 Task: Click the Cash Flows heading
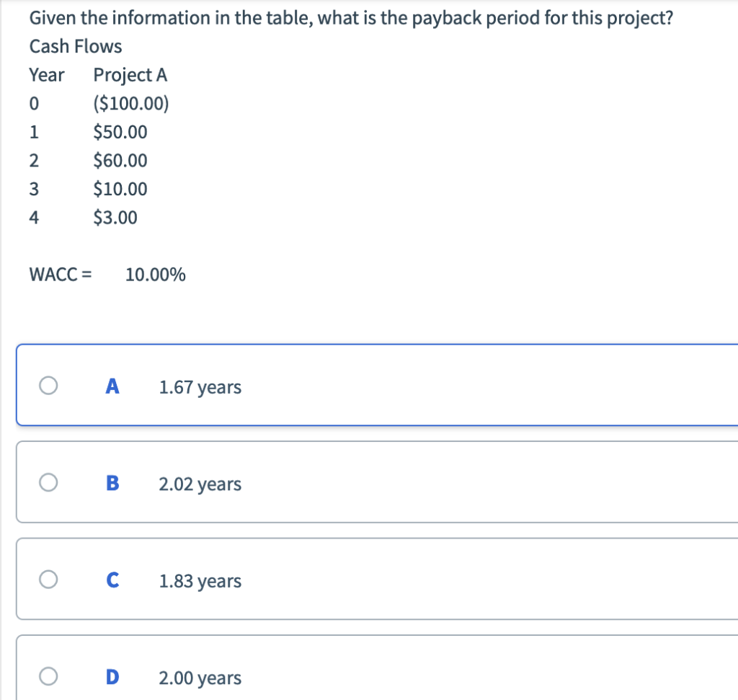[75, 46]
